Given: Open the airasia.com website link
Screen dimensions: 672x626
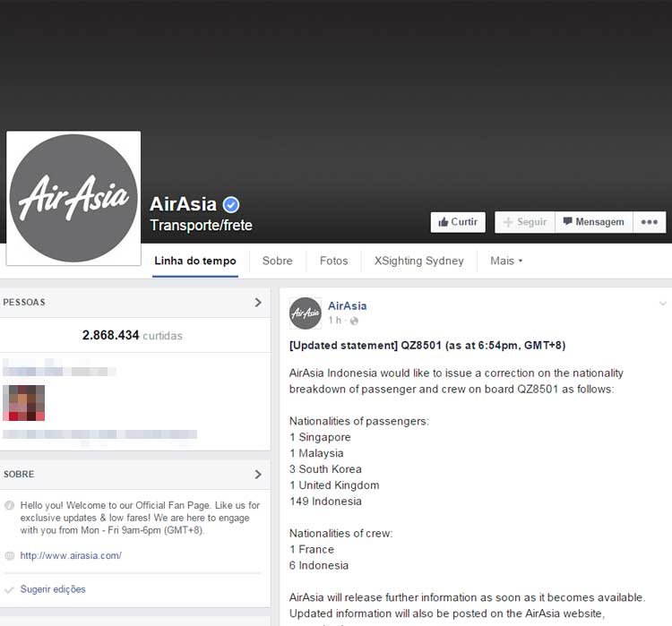Looking at the screenshot, I should 71,556.
